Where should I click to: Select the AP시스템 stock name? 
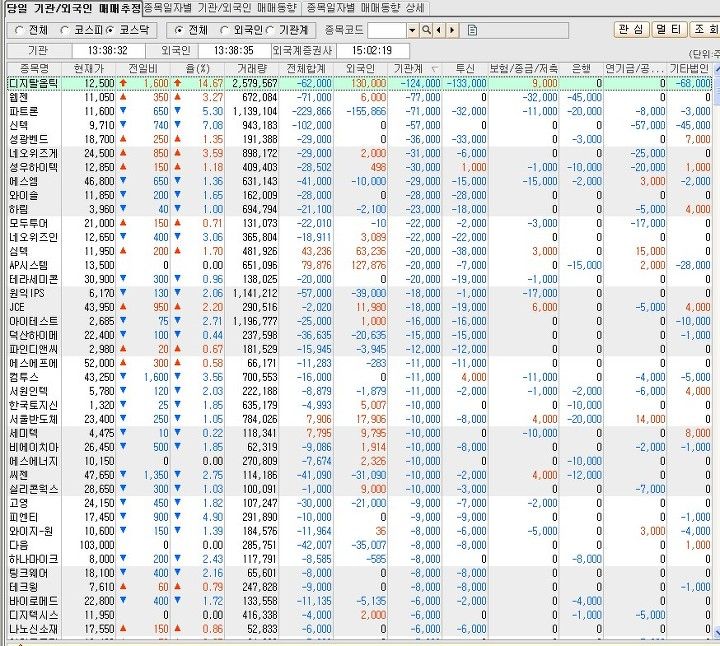point(28,265)
